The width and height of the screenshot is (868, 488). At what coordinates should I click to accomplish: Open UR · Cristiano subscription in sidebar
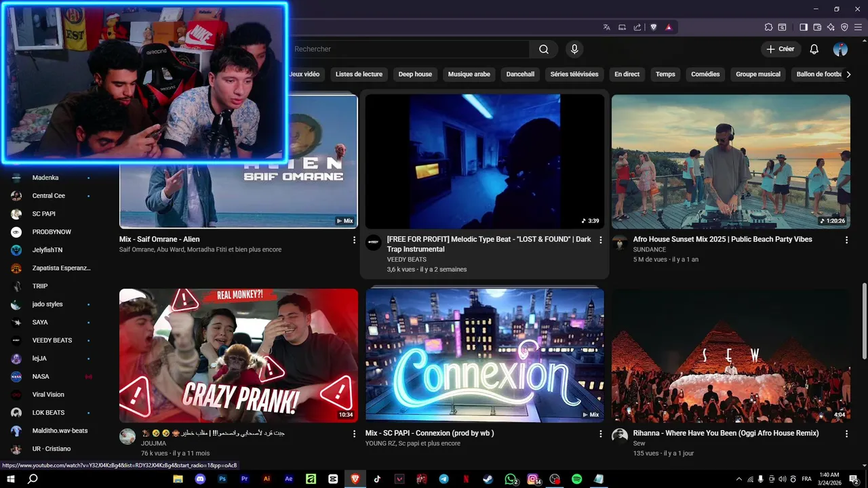(x=52, y=449)
